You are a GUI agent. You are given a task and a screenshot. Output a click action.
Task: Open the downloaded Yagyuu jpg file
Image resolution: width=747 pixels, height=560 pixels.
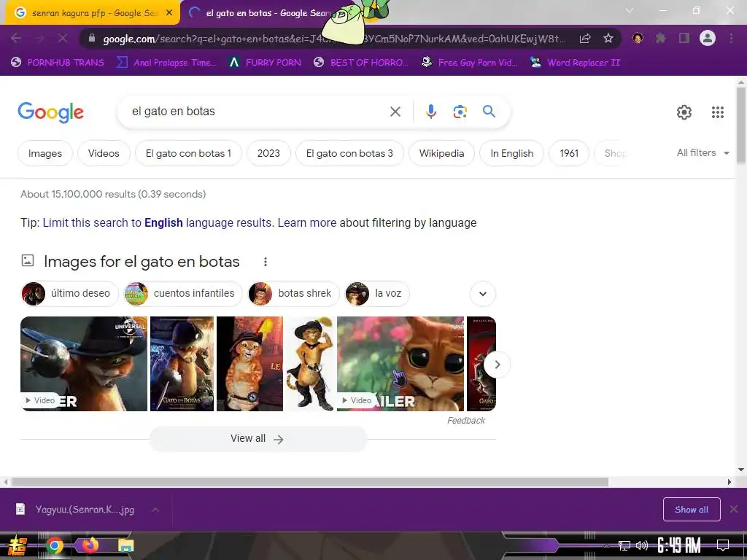click(85, 510)
